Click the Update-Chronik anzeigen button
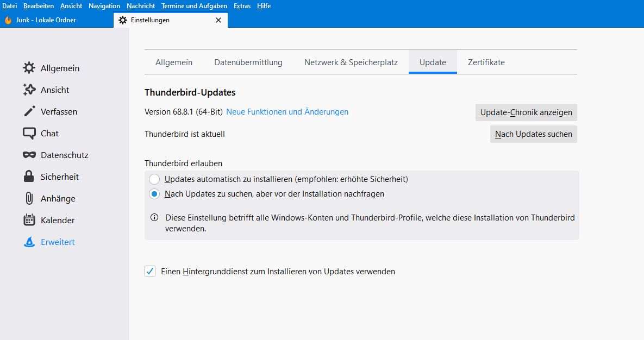 pyautogui.click(x=526, y=112)
